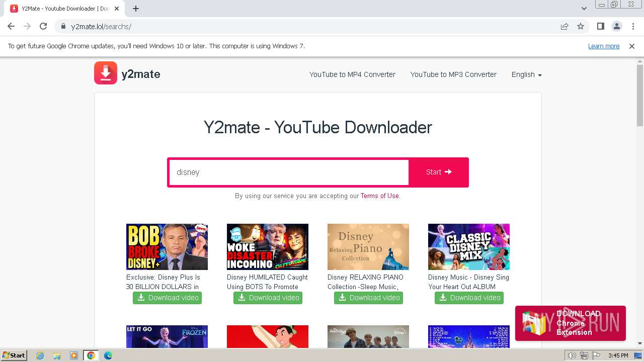Click the y2mate red download logo
The image size is (644, 362).
(x=106, y=73)
